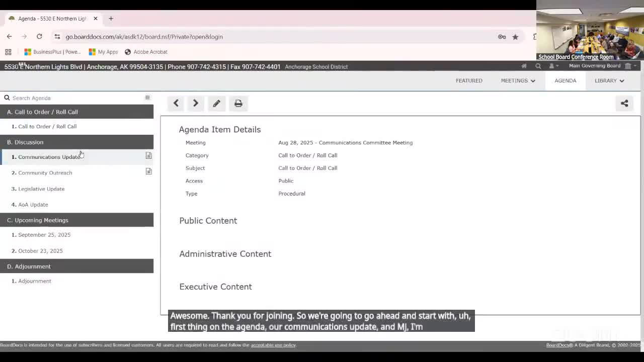Viewport: 644px width, 362px height.
Task: Collapse section A. Call to Order / Roll Call
Action: 76,112
